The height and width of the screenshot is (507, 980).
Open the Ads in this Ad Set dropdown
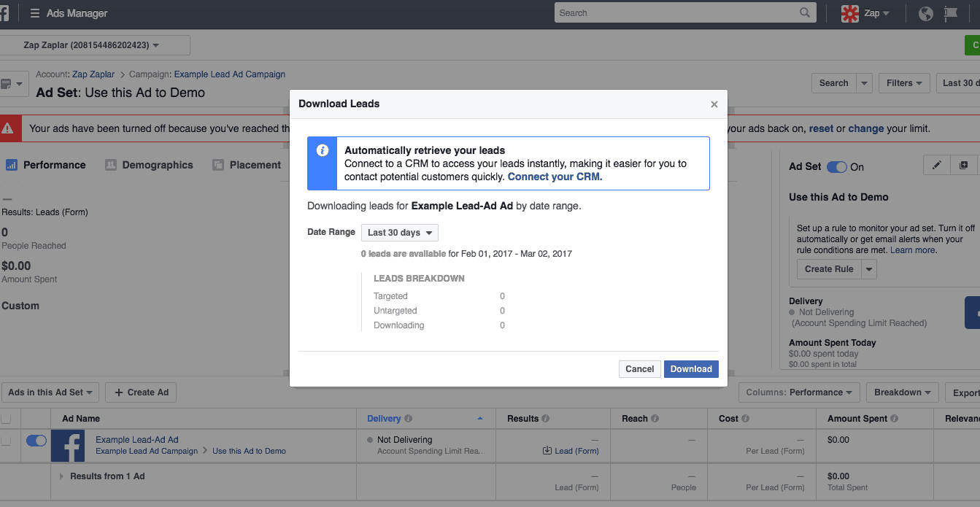point(50,392)
